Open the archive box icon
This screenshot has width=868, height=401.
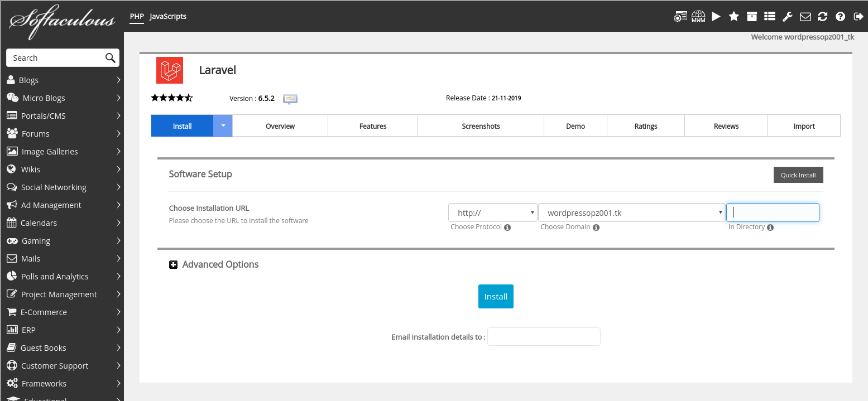pos(752,17)
